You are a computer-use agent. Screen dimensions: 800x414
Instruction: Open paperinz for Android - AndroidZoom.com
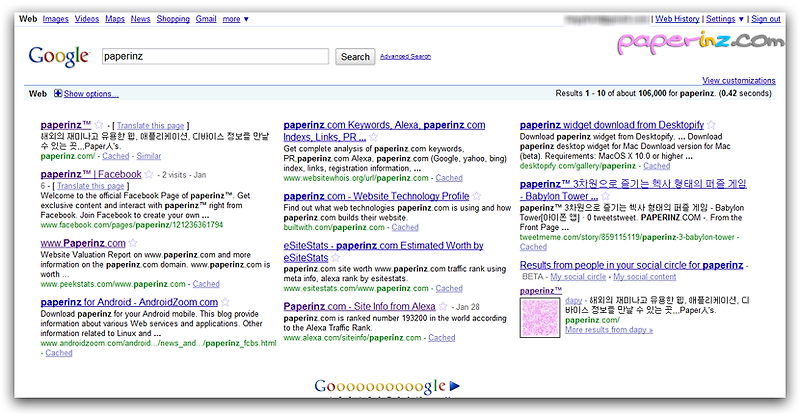pyautogui.click(x=129, y=302)
